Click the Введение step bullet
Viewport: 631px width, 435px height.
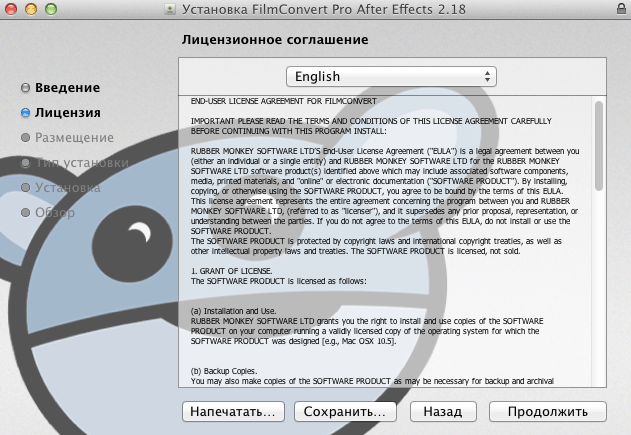(25, 88)
